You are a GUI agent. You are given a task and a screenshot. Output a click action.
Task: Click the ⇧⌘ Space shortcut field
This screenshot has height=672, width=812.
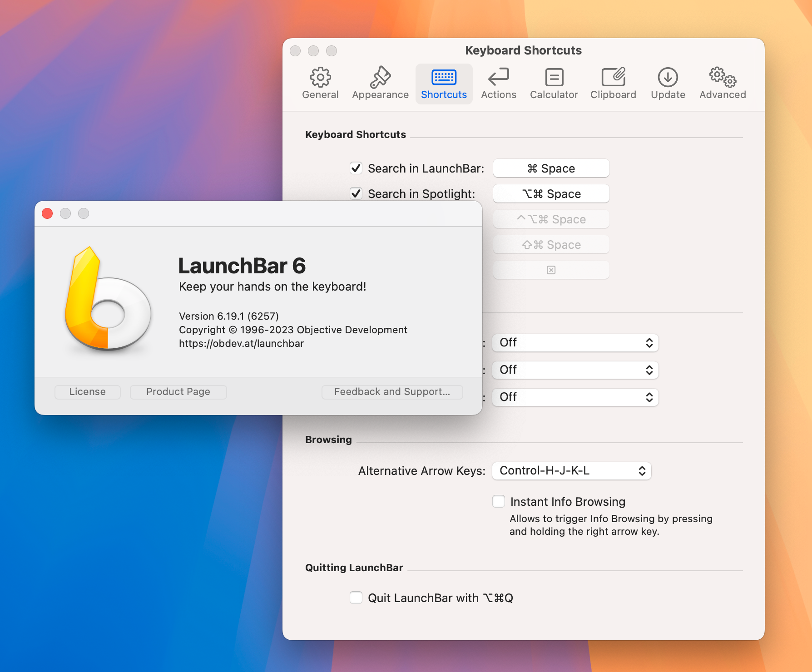[x=551, y=245]
